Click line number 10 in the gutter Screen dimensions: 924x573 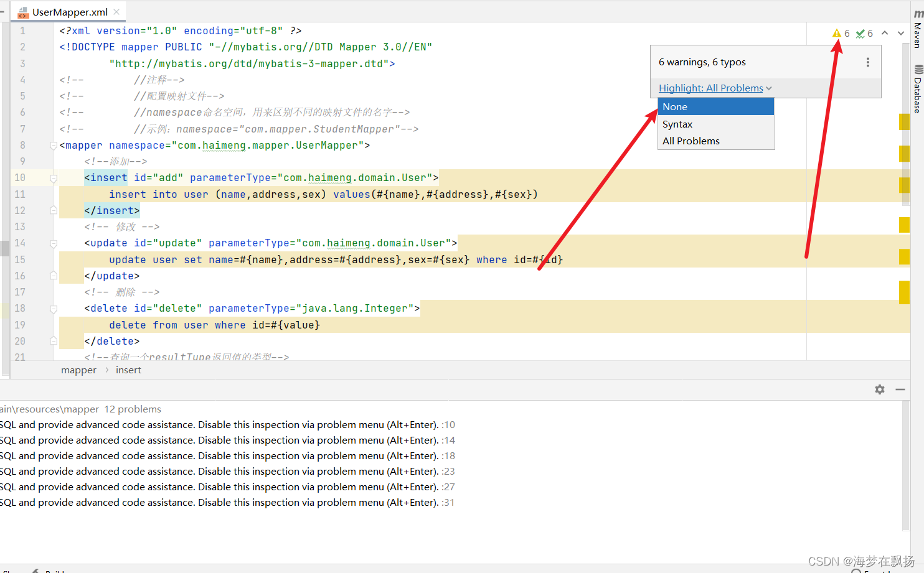click(20, 178)
